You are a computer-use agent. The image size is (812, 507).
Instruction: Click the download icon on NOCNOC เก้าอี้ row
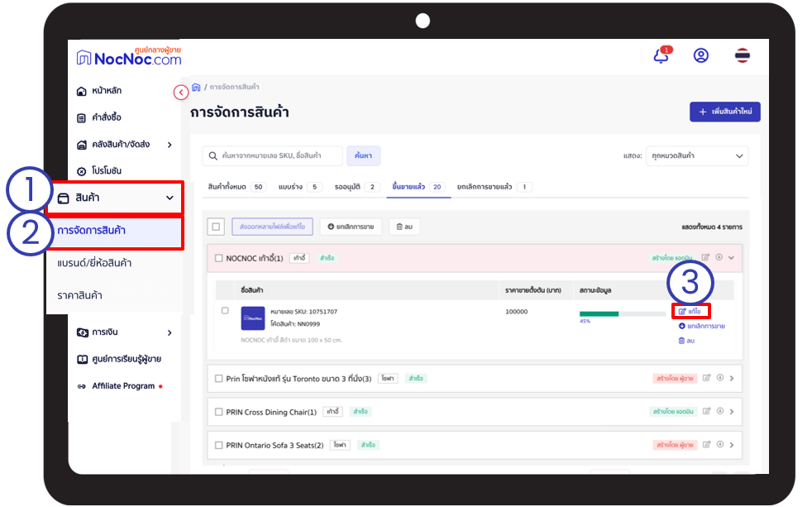tap(719, 257)
